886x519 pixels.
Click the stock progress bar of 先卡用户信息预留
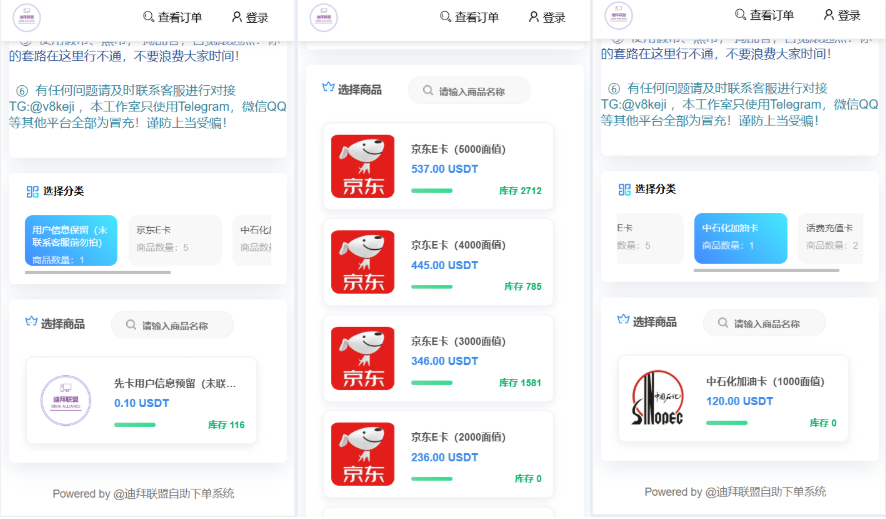[134, 425]
